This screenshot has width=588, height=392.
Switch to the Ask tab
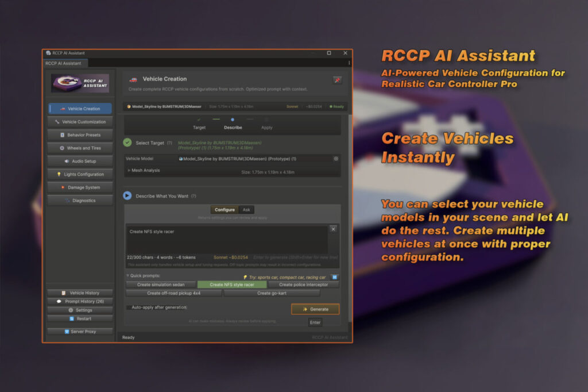pyautogui.click(x=246, y=209)
